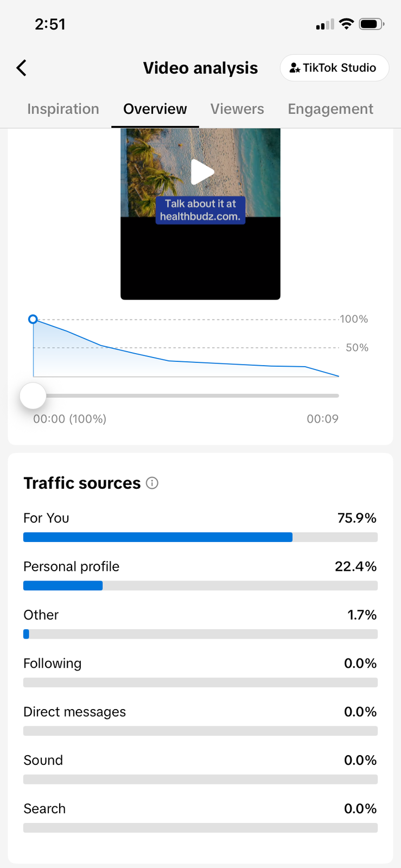Tap the battery status icon

(x=372, y=24)
